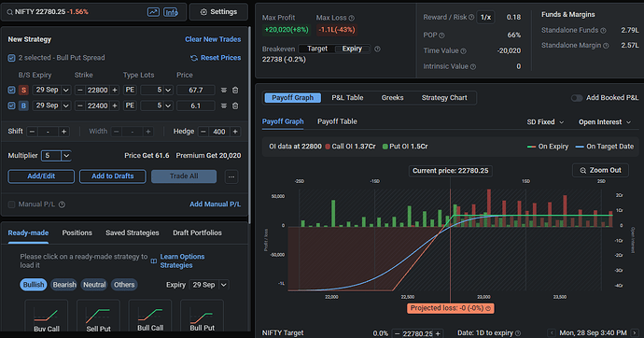The width and height of the screenshot is (644, 338).
Task: Click the Add/Edit button
Action: coord(41,176)
